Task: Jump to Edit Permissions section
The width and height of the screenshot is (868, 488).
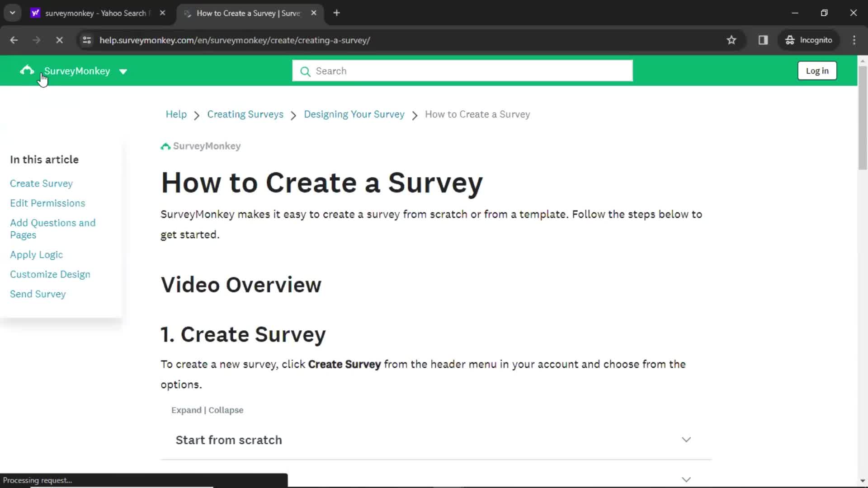Action: point(47,203)
